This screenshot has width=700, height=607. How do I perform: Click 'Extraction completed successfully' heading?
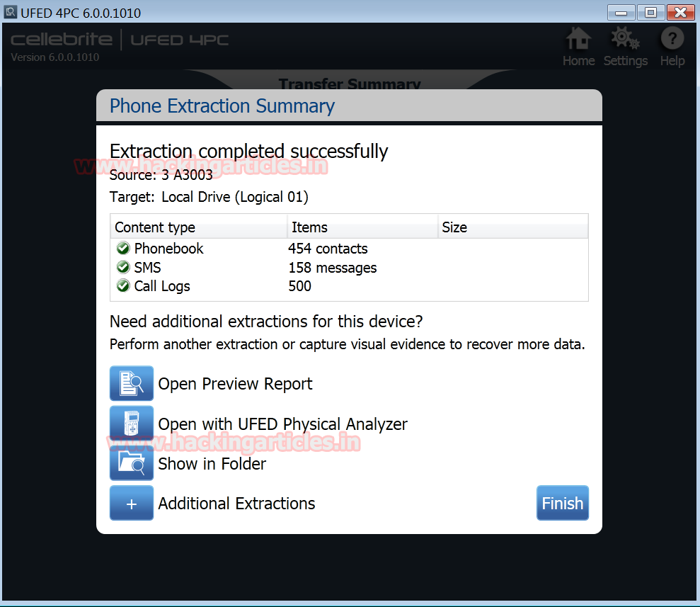(248, 152)
